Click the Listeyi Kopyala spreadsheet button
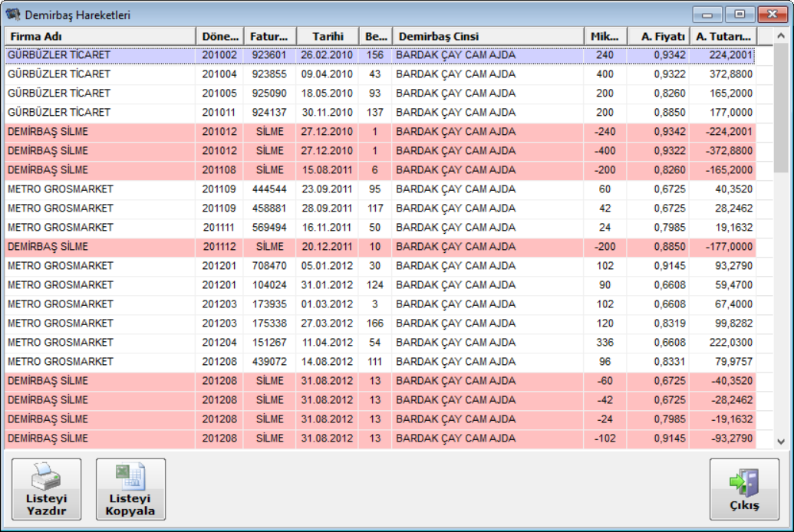Image resolution: width=794 pixels, height=532 pixels. (x=130, y=489)
